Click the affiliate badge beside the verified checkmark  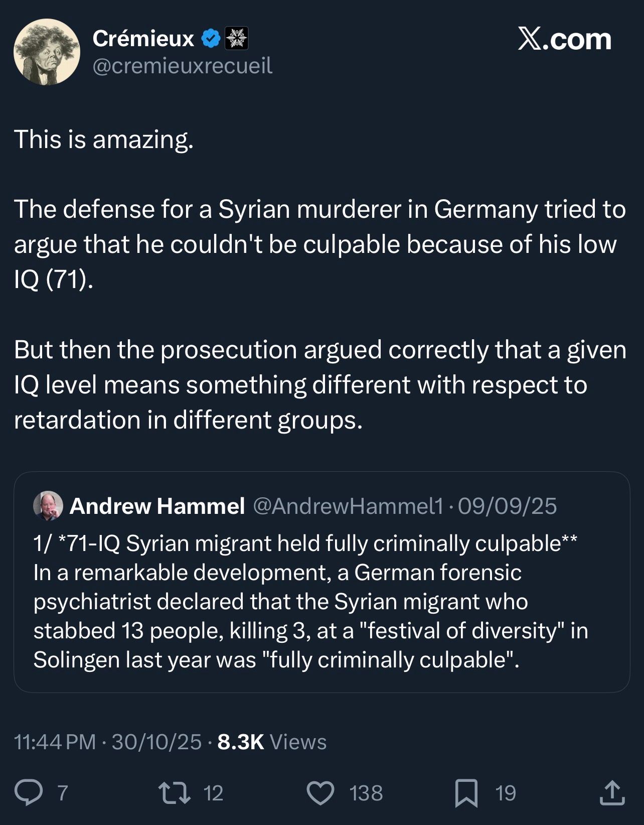pyautogui.click(x=237, y=39)
